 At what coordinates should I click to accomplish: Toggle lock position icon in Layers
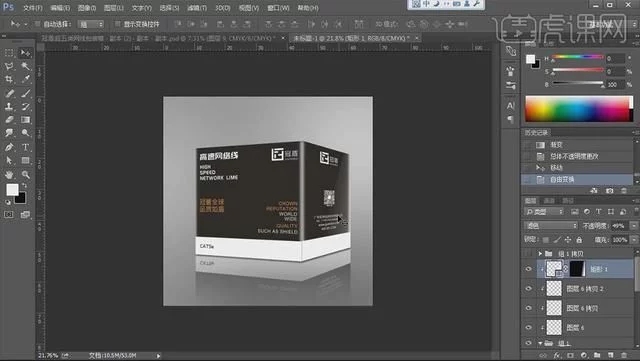pyautogui.click(x=568, y=240)
